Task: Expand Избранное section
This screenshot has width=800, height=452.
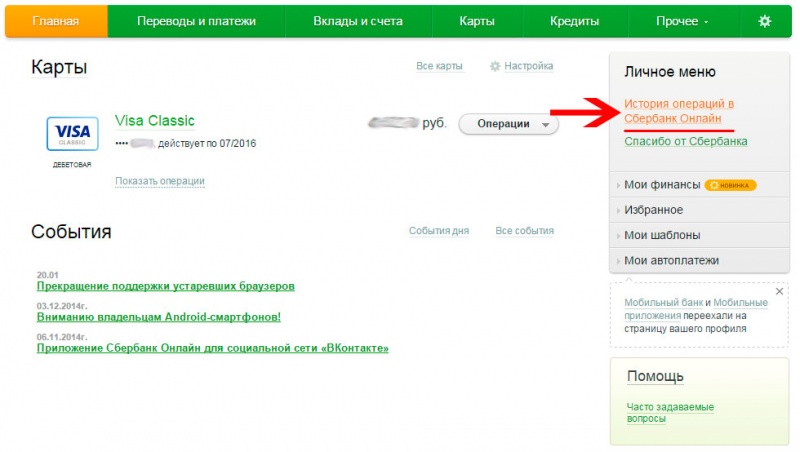Action: (653, 210)
